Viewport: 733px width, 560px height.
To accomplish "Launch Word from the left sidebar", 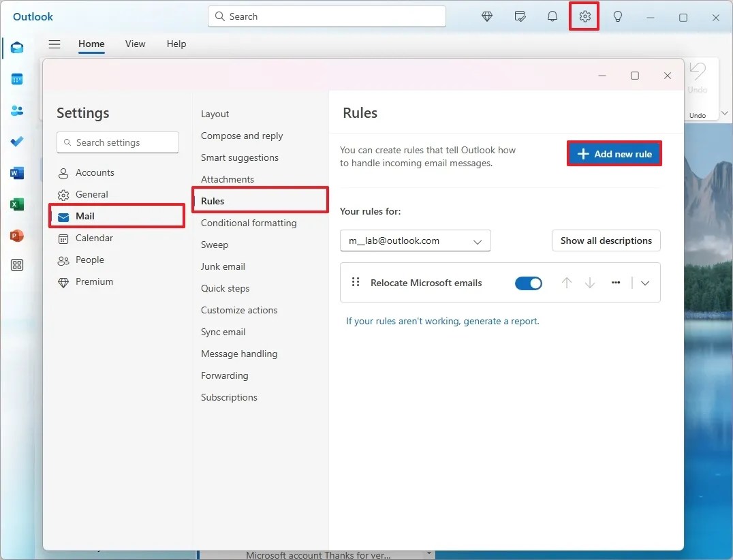I will pos(16,173).
